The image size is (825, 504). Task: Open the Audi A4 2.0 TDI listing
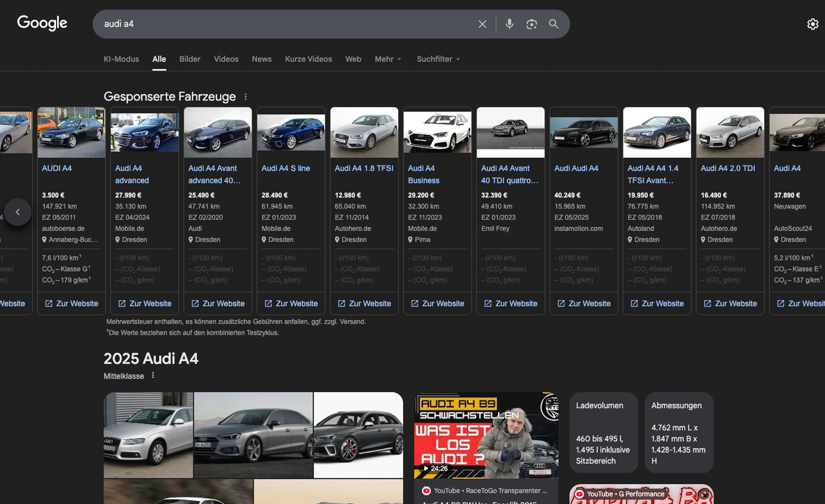point(728,169)
